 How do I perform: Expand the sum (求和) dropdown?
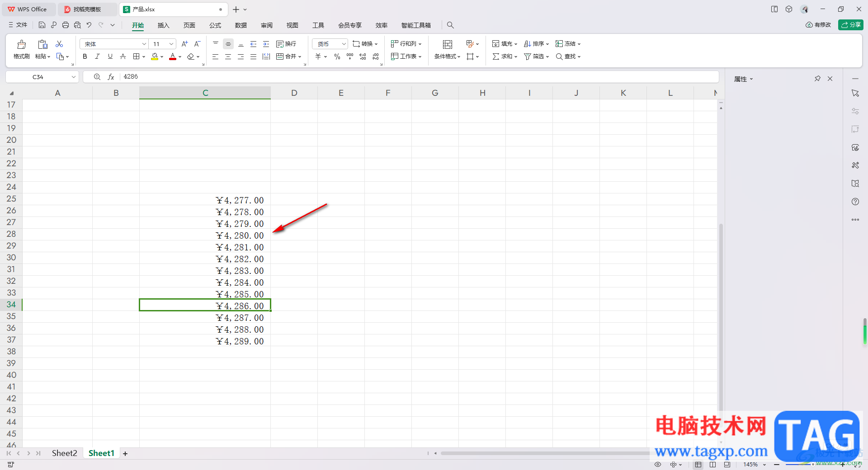516,56
